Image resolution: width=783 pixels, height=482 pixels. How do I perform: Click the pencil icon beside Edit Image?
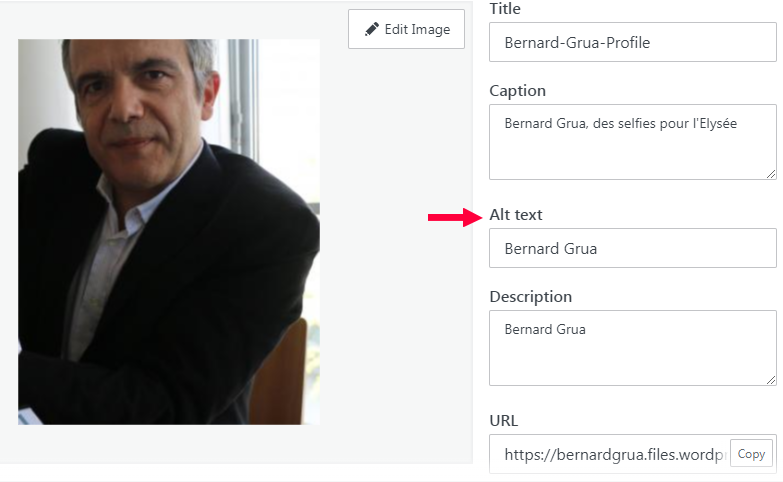(372, 29)
